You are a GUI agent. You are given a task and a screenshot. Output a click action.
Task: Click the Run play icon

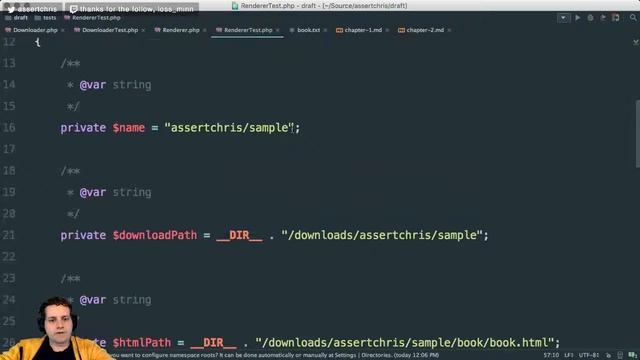coord(578,18)
